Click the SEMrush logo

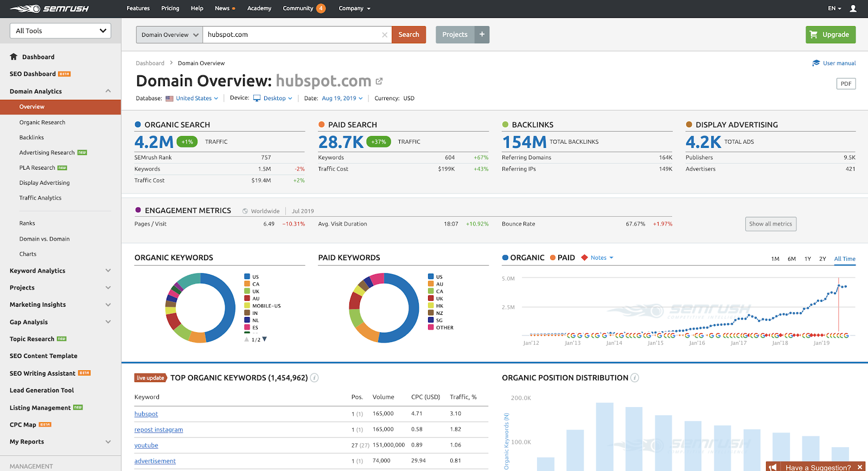pyautogui.click(x=49, y=9)
